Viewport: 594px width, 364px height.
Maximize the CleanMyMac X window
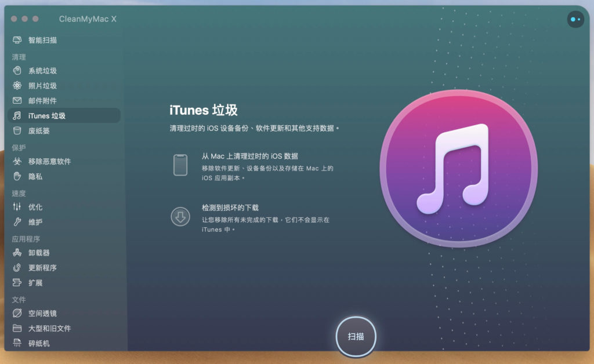click(x=35, y=19)
